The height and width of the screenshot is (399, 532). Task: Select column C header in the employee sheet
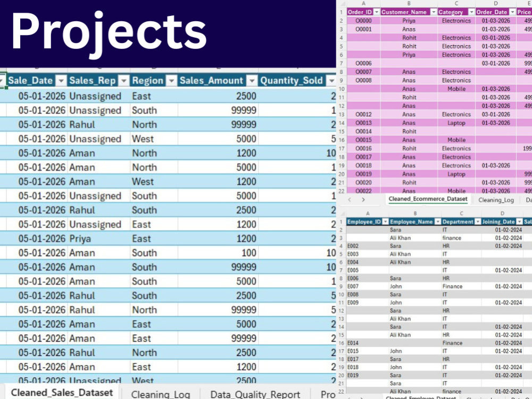pos(461,213)
